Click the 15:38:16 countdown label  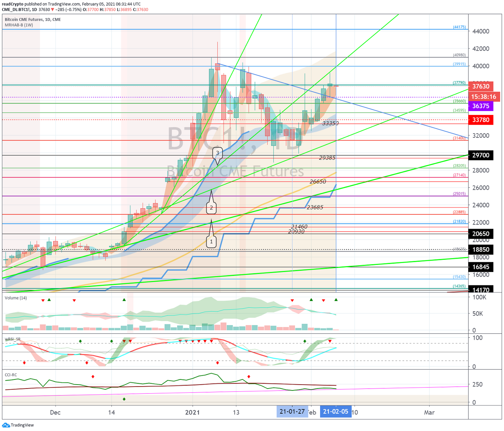pyautogui.click(x=484, y=96)
